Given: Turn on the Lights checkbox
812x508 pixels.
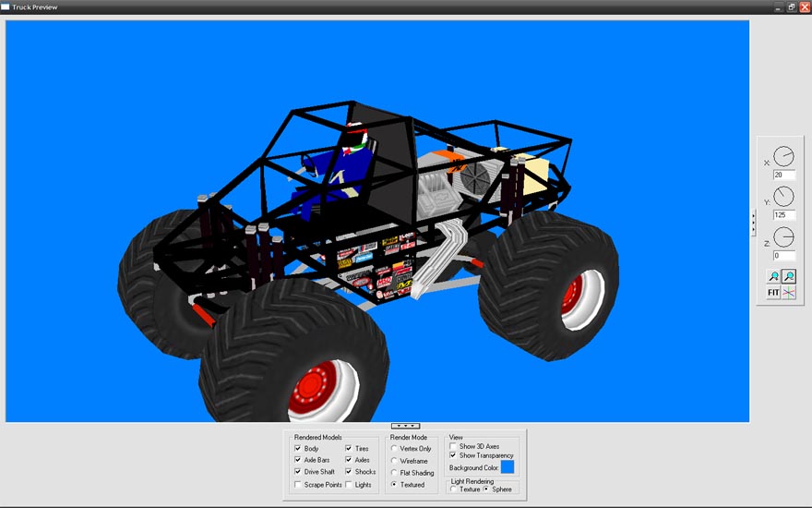Looking at the screenshot, I should tap(349, 485).
